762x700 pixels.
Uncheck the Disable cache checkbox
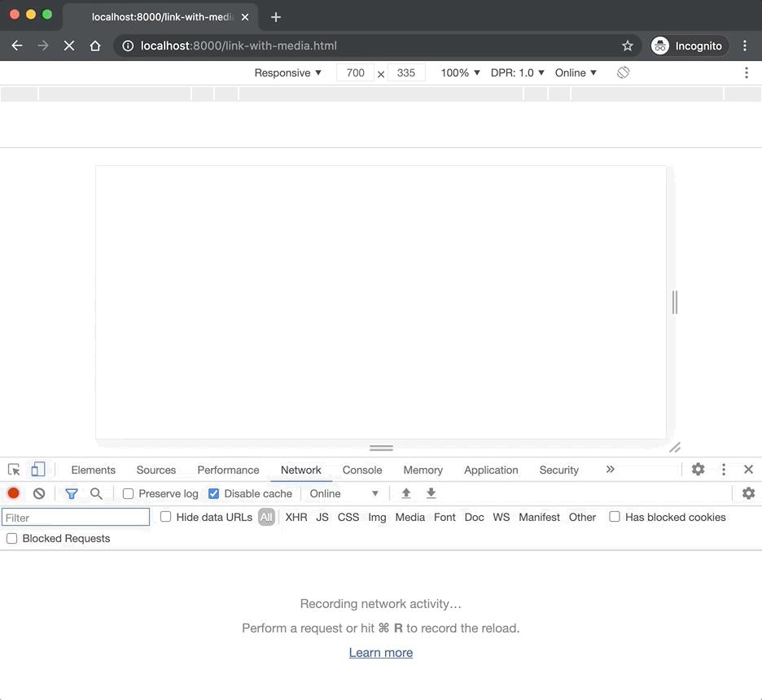213,493
